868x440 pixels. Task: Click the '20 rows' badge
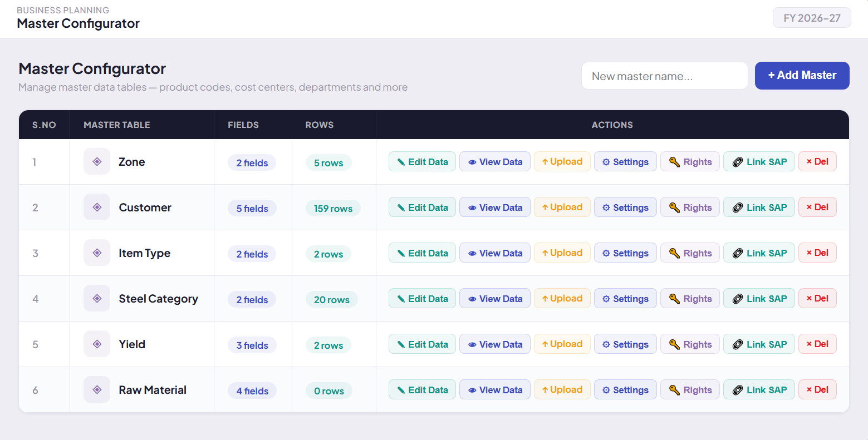pyautogui.click(x=332, y=299)
